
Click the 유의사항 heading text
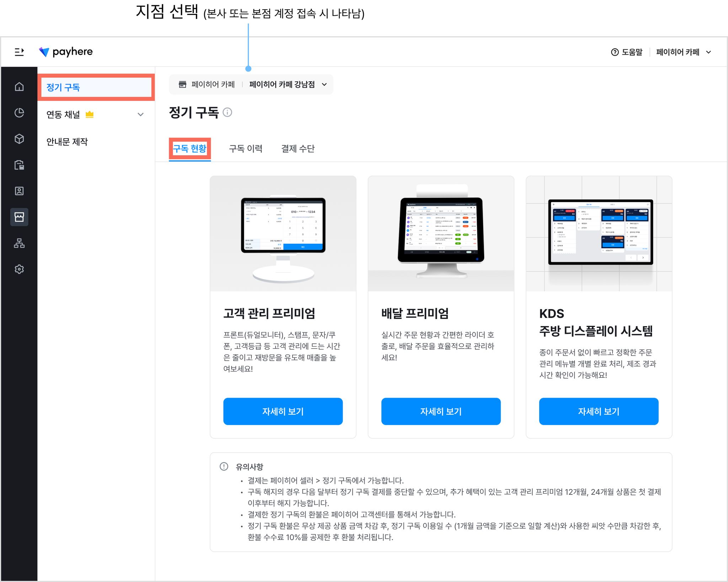click(250, 467)
